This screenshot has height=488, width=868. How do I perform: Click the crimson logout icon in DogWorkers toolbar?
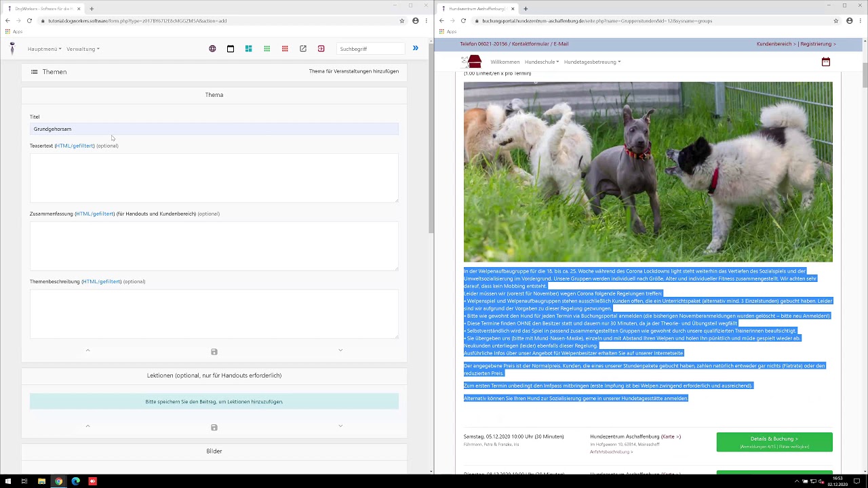point(321,49)
